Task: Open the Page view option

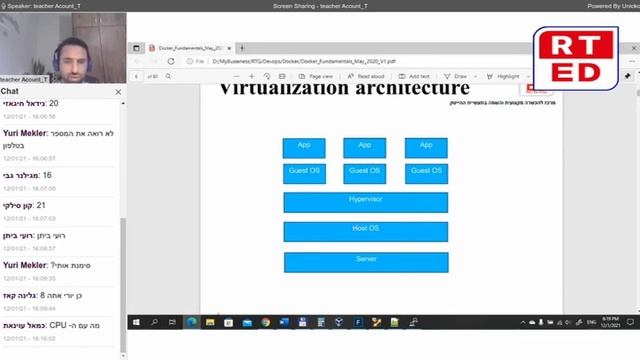Action: click(316, 76)
